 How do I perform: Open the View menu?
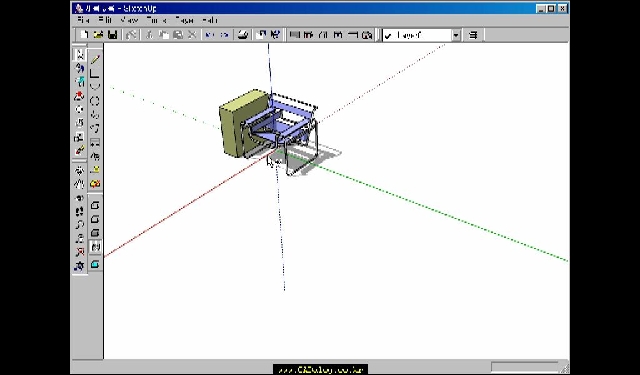pyautogui.click(x=129, y=20)
